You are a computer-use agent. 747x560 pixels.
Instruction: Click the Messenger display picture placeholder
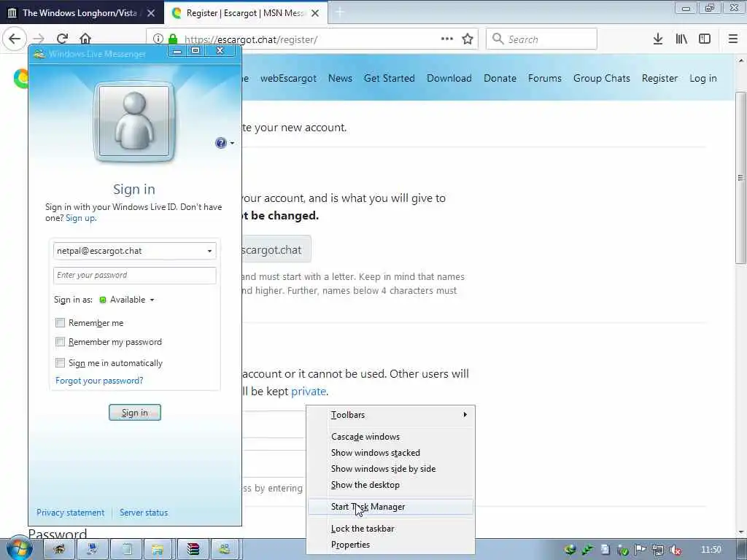pyautogui.click(x=134, y=122)
